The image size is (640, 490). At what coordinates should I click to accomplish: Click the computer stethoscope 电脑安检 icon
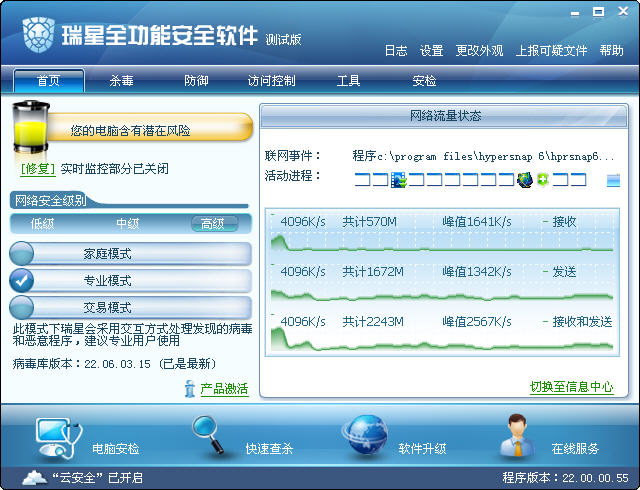(x=58, y=439)
